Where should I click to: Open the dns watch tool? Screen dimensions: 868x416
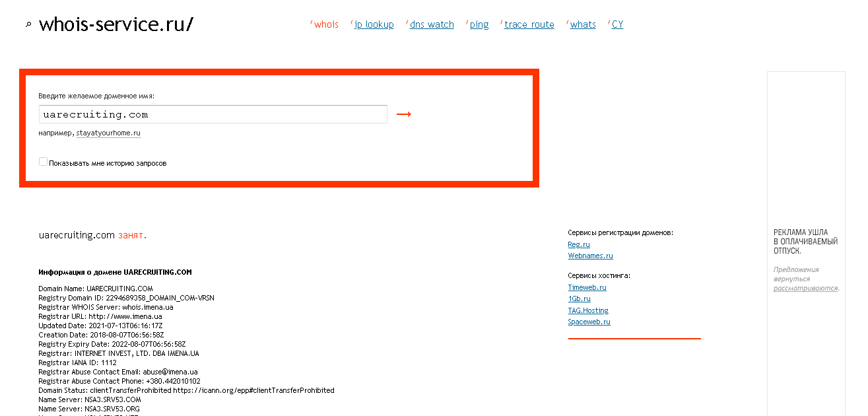432,24
